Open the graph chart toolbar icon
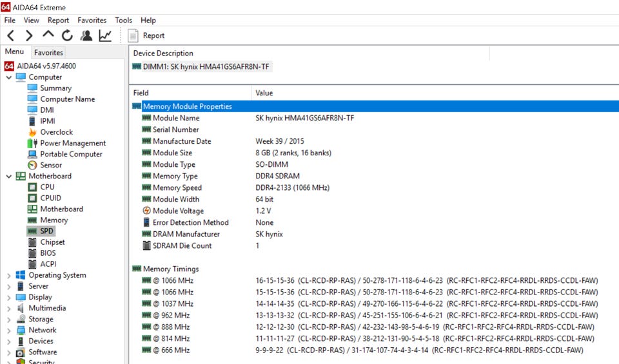The image size is (619, 364). pos(105,35)
